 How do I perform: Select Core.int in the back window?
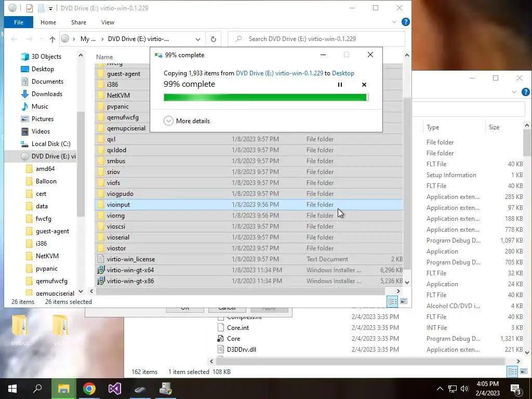click(x=238, y=328)
